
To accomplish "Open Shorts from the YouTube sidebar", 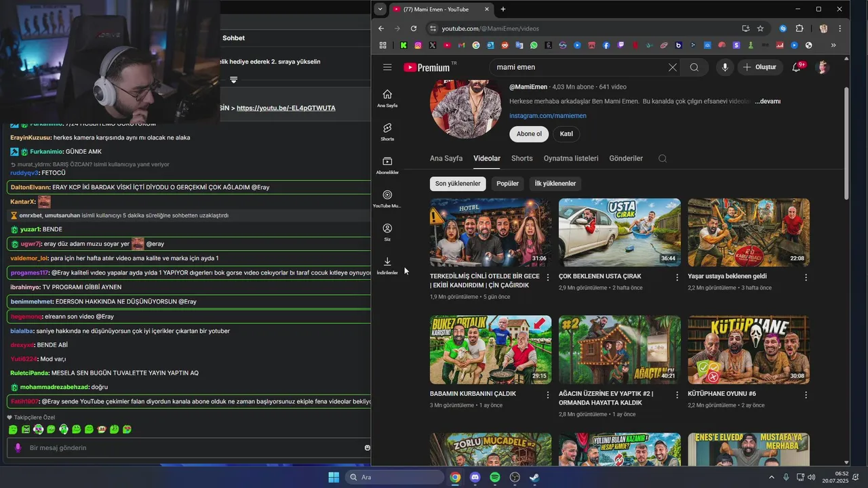I will point(387,131).
